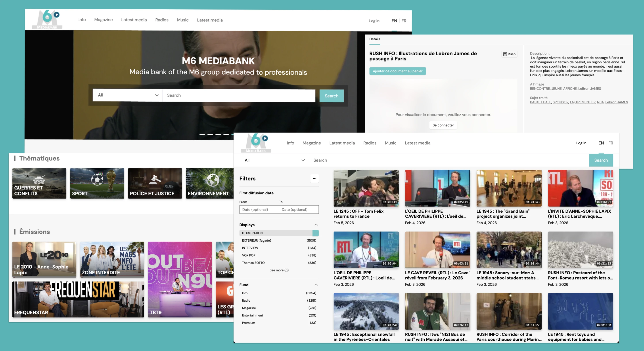
Task: Open the BASKET BALL subject link
Action: (x=540, y=102)
